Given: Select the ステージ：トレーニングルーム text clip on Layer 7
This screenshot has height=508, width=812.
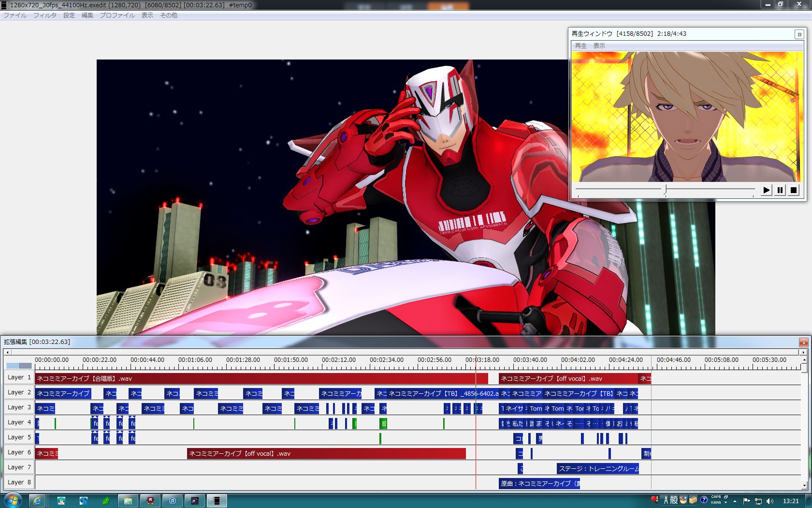Looking at the screenshot, I should click(598, 469).
